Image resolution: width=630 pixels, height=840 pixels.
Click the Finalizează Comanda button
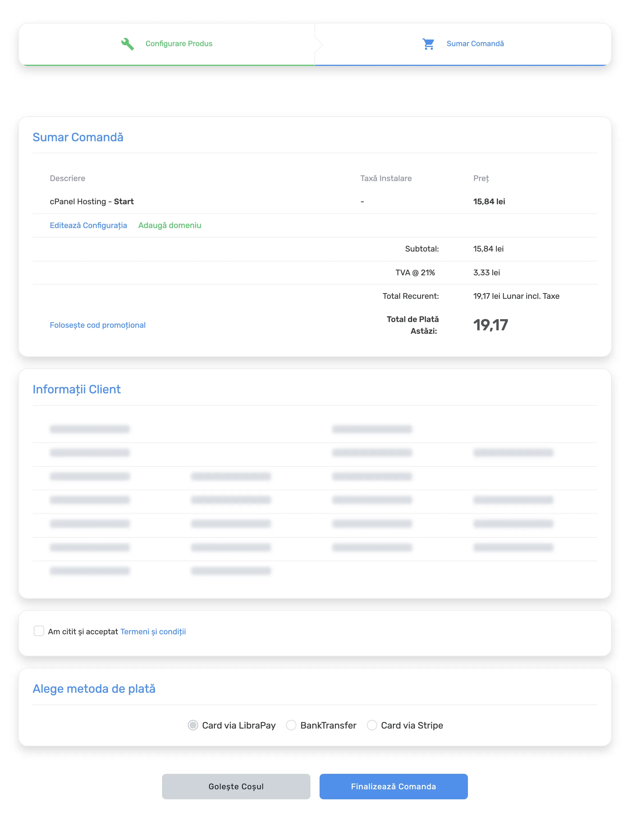pos(393,786)
